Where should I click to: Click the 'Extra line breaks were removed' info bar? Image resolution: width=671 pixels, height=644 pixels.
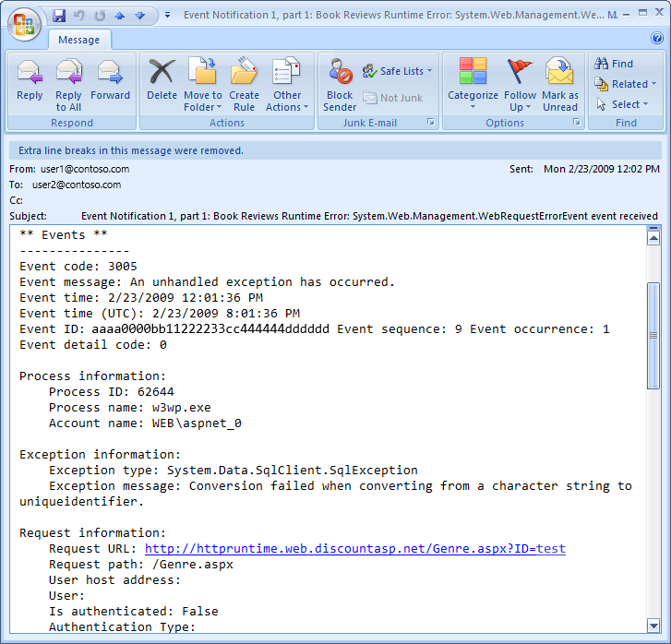coord(336,150)
